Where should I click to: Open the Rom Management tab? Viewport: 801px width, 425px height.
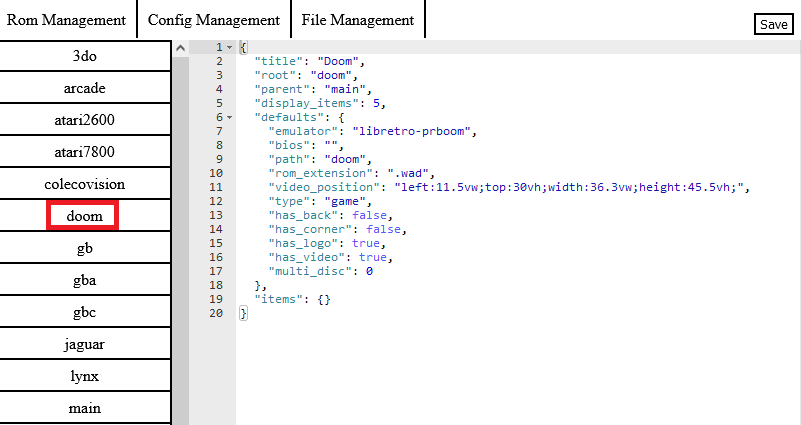(66, 20)
